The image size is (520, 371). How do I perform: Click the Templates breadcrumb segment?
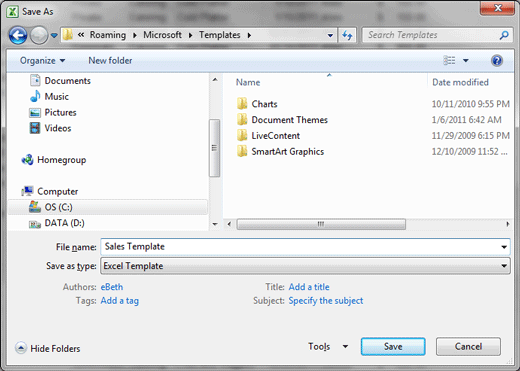(x=219, y=35)
